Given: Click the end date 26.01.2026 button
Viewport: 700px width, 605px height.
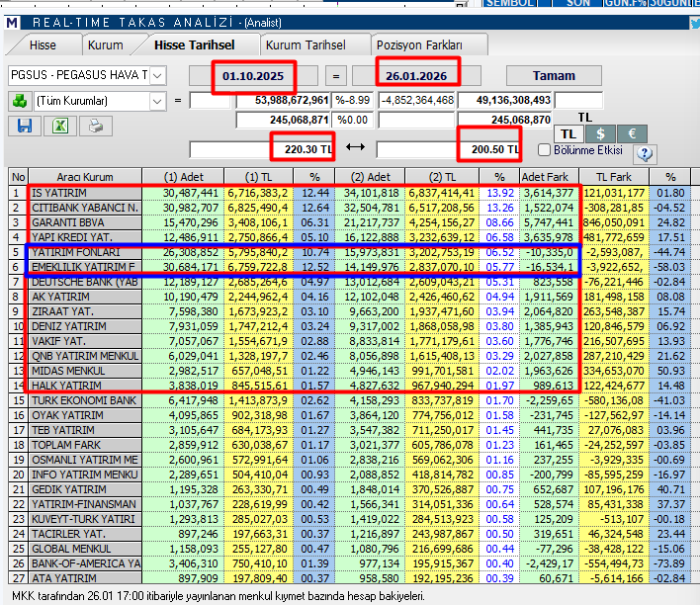Looking at the screenshot, I should click(416, 76).
